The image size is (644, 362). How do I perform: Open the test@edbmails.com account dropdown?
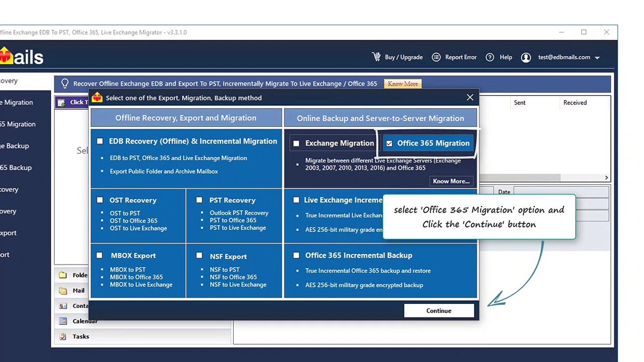pos(597,58)
